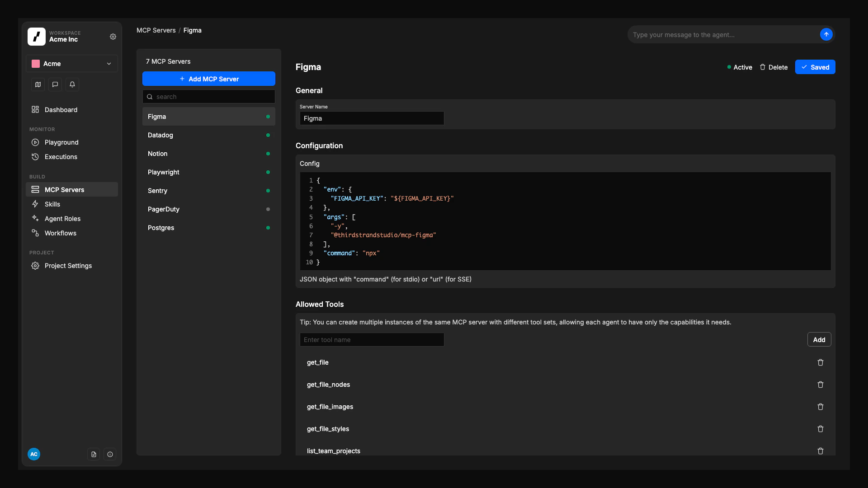Click the Workflows icon

click(35, 233)
